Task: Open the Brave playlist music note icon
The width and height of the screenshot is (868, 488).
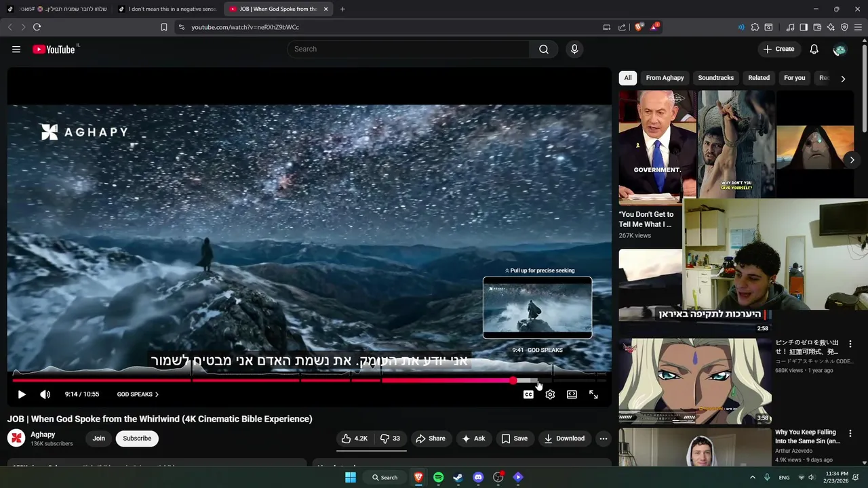Action: (x=790, y=27)
